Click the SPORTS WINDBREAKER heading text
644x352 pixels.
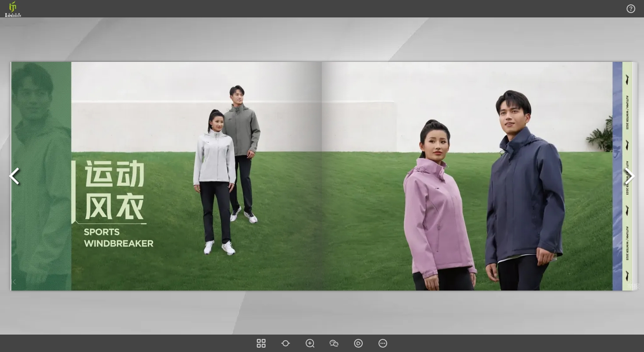(x=119, y=238)
